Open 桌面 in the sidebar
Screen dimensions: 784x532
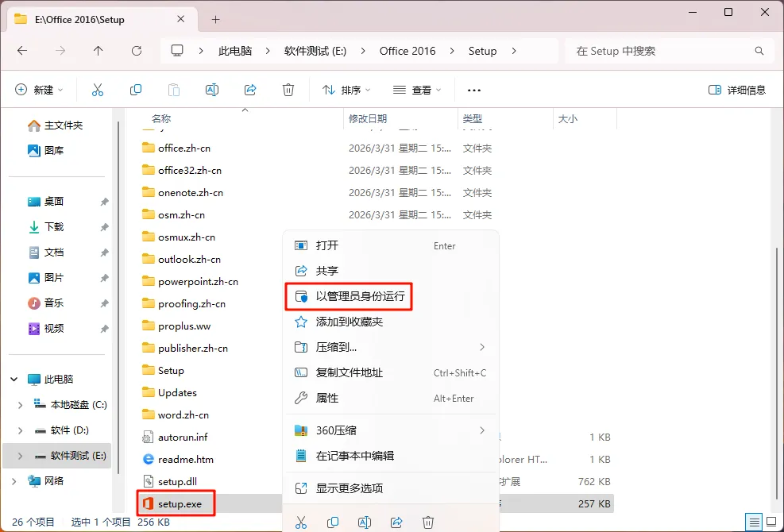pos(47,202)
